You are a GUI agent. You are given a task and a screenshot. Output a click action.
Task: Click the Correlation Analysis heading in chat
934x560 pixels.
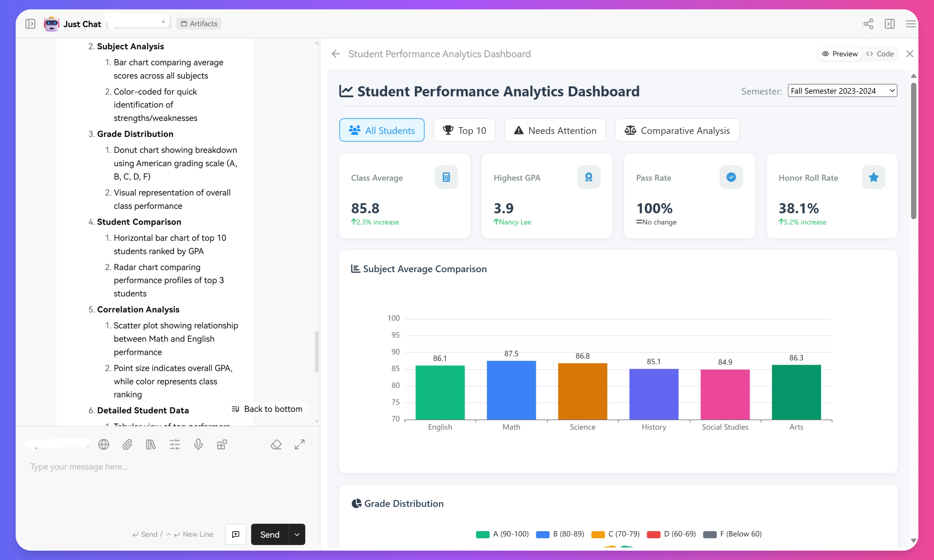tap(138, 310)
